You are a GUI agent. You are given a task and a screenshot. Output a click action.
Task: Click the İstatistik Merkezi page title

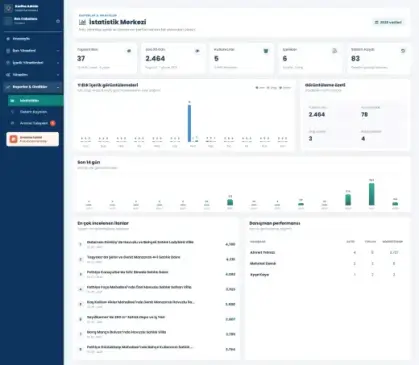click(117, 22)
